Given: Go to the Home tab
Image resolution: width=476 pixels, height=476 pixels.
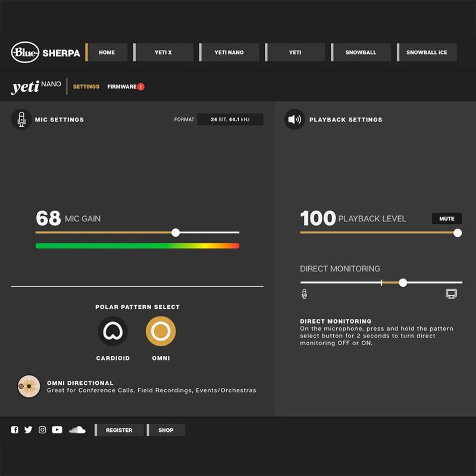Looking at the screenshot, I should point(107,52).
